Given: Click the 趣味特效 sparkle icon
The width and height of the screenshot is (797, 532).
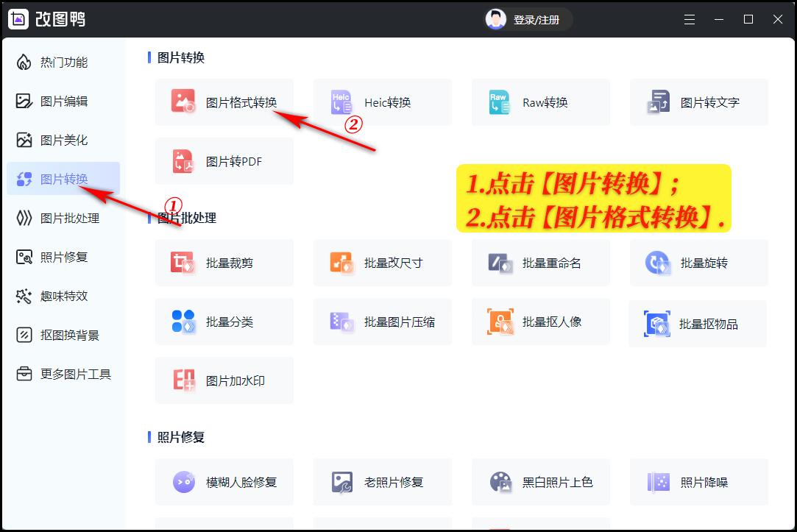Looking at the screenshot, I should click(x=24, y=297).
